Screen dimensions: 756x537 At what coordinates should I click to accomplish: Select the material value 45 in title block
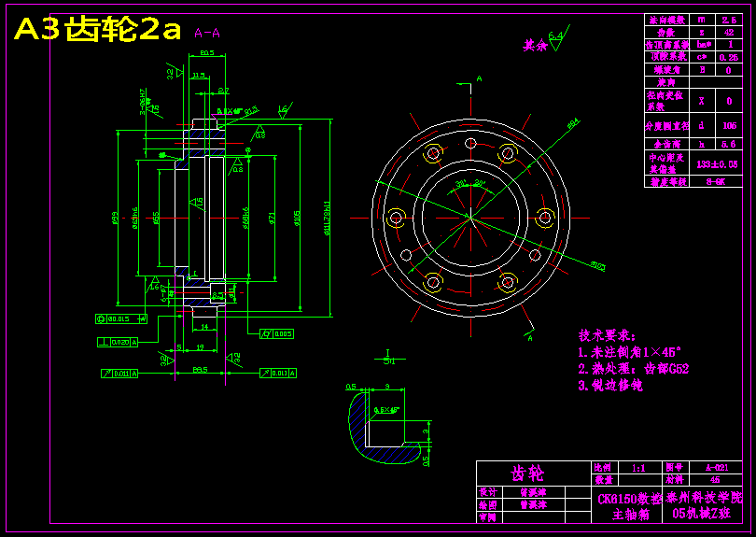(715, 480)
